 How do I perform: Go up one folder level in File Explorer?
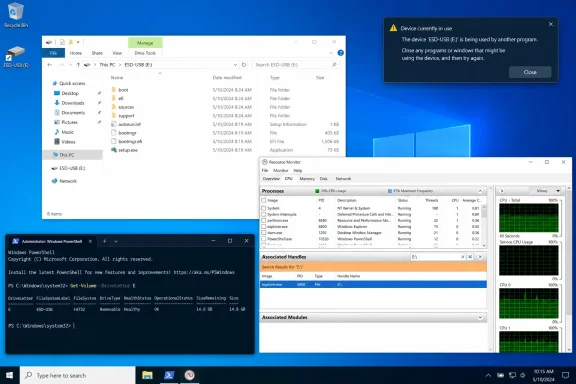78,65
